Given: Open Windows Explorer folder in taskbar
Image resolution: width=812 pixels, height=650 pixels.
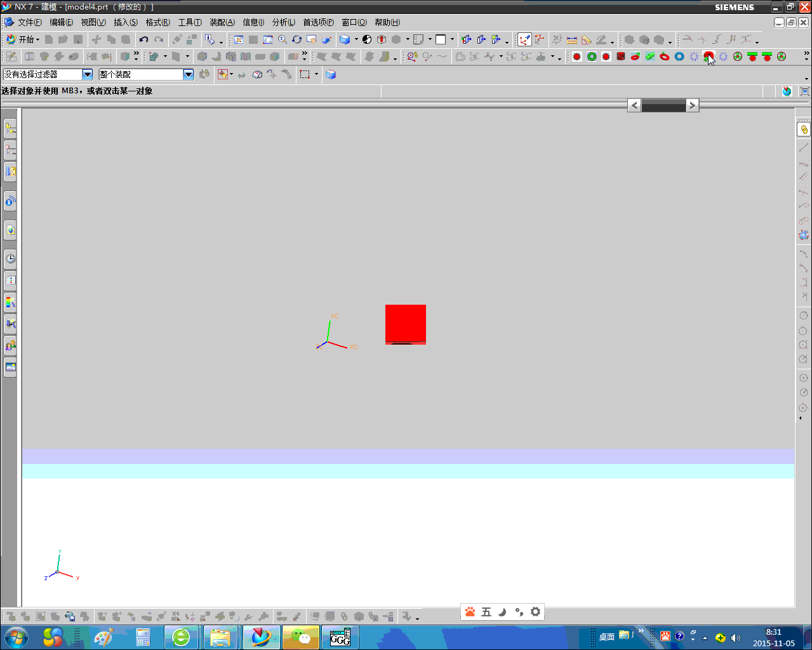Looking at the screenshot, I should [220, 637].
